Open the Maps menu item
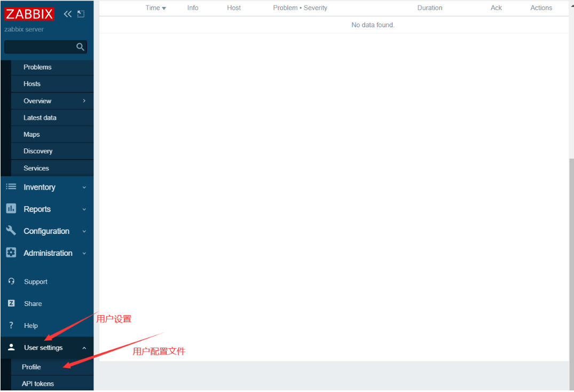This screenshot has height=392, width=574. tap(52, 135)
